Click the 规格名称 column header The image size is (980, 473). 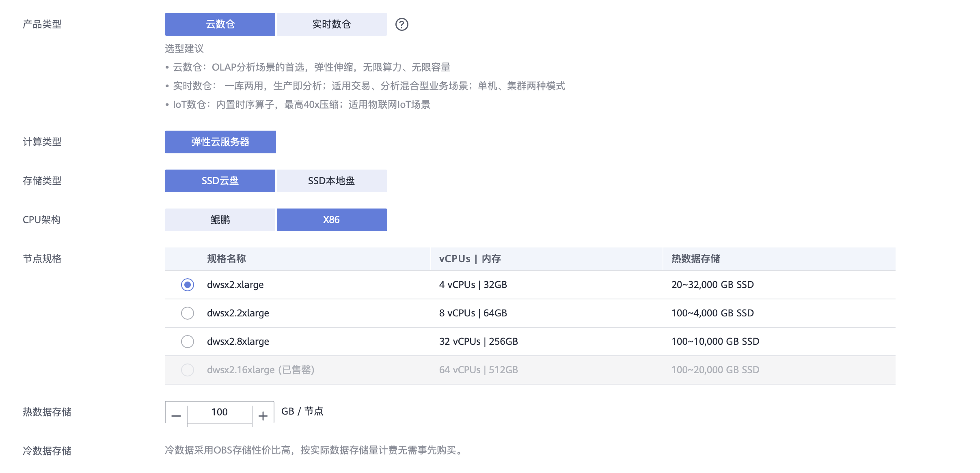click(226, 259)
